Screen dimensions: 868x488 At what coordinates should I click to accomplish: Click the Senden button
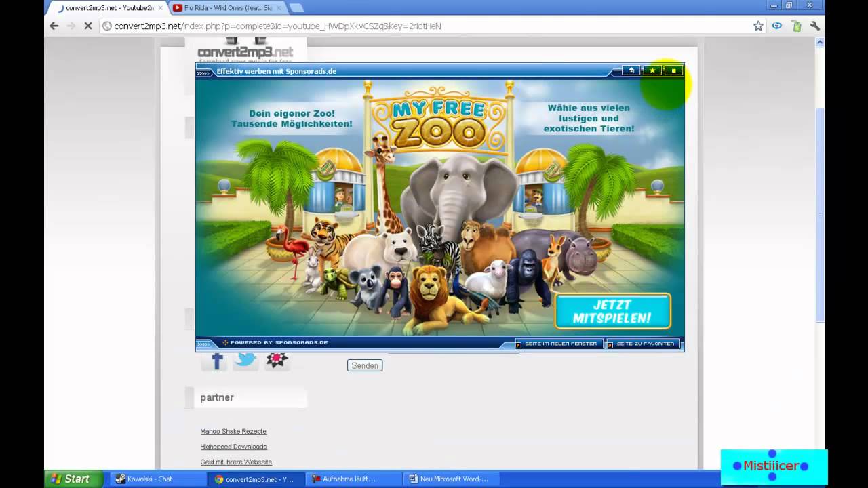click(x=365, y=365)
